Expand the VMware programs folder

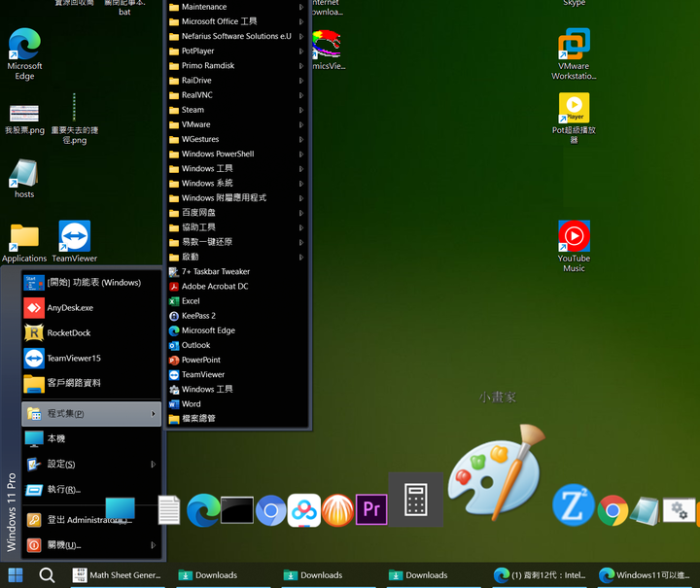[236, 124]
